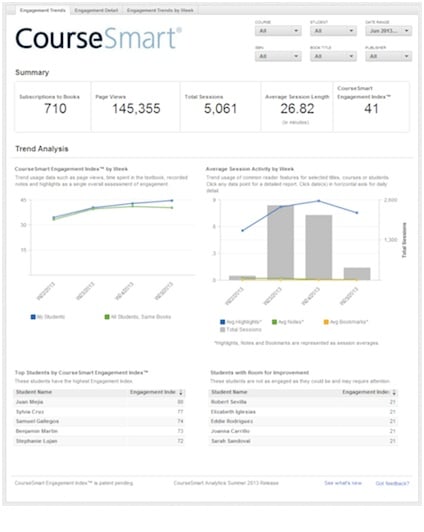
Task: Click the tallest gray Total Sessions bar
Action: 281,243
